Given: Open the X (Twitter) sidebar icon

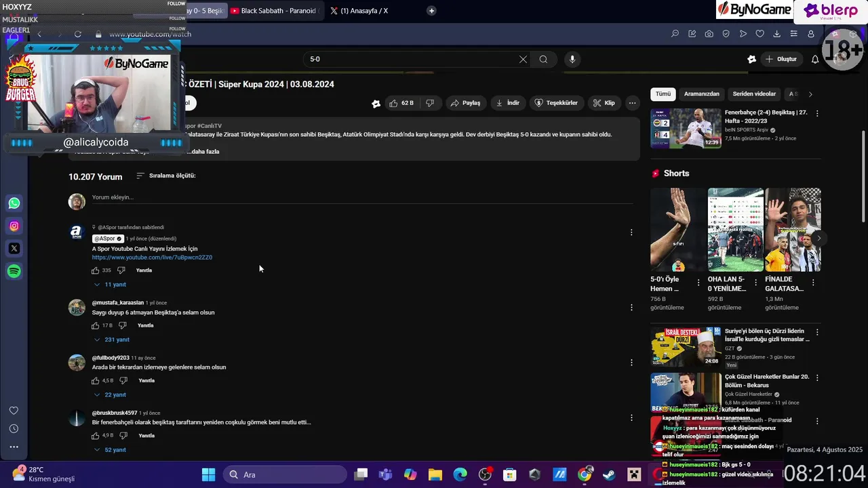Looking at the screenshot, I should point(14,249).
